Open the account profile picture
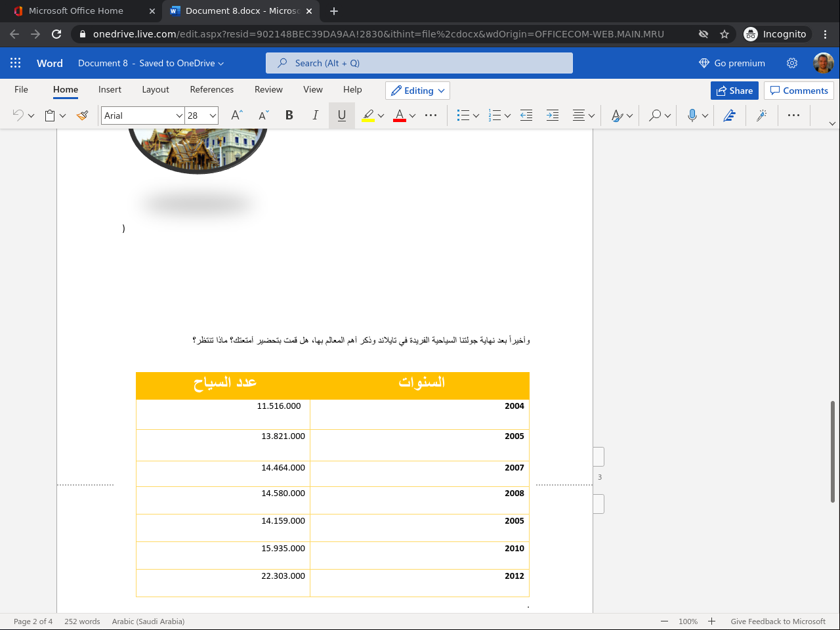This screenshot has width=840, height=630. click(x=824, y=63)
